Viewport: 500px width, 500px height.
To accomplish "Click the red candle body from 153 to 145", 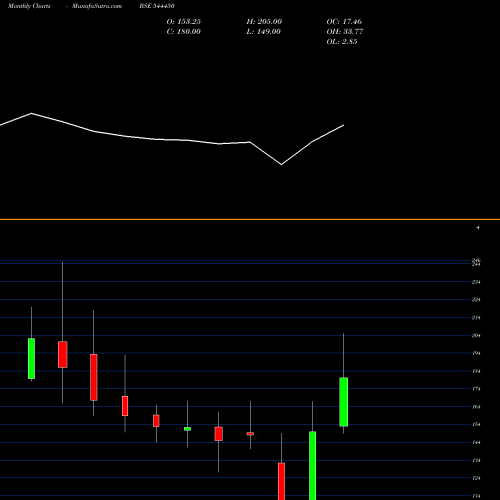I will pyautogui.click(x=219, y=434).
